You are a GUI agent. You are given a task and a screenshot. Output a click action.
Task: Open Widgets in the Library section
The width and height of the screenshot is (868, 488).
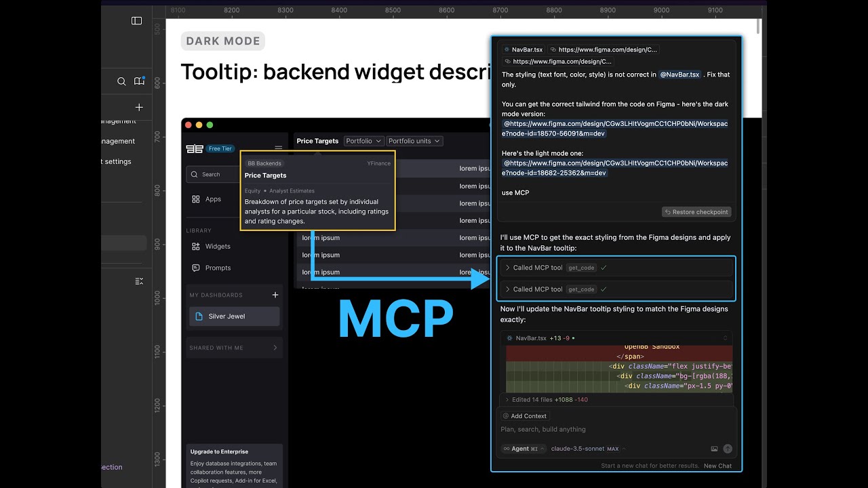coord(218,247)
